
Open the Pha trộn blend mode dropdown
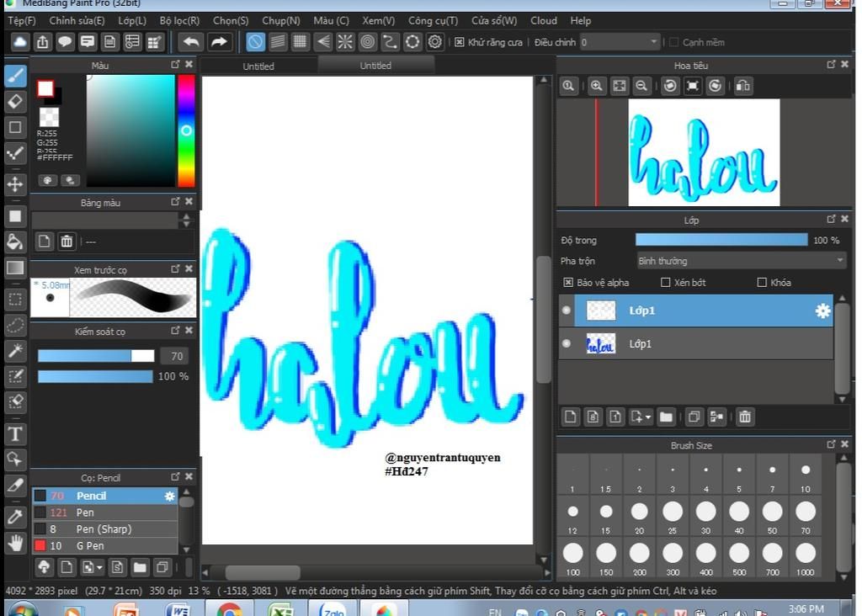741,261
